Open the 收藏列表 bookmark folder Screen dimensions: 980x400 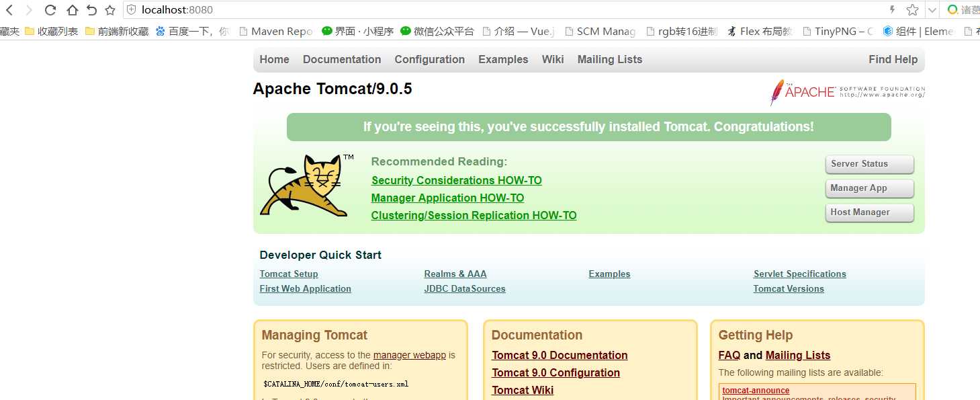(x=51, y=31)
